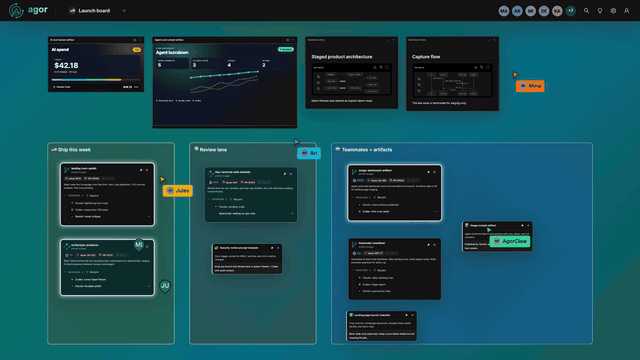Collapse Sessions on teammate-heartbeat card
The image size is (640, 360).
pos(353,270)
